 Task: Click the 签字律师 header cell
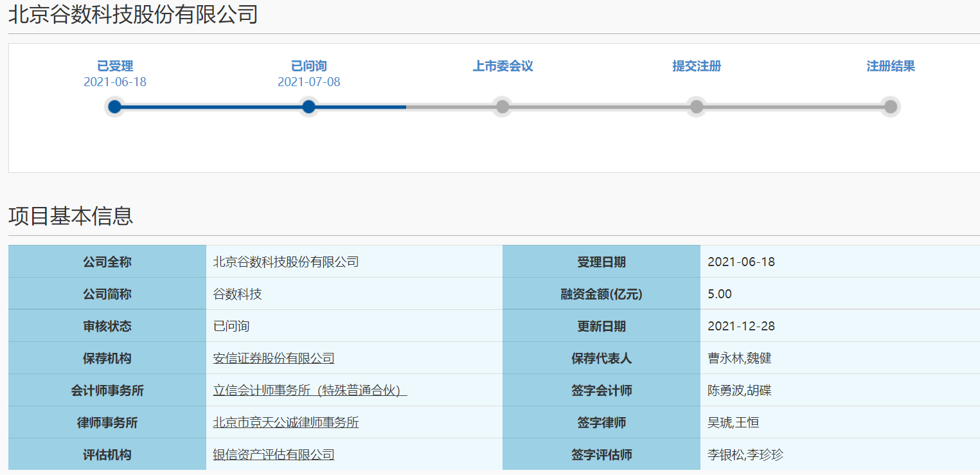tap(601, 422)
